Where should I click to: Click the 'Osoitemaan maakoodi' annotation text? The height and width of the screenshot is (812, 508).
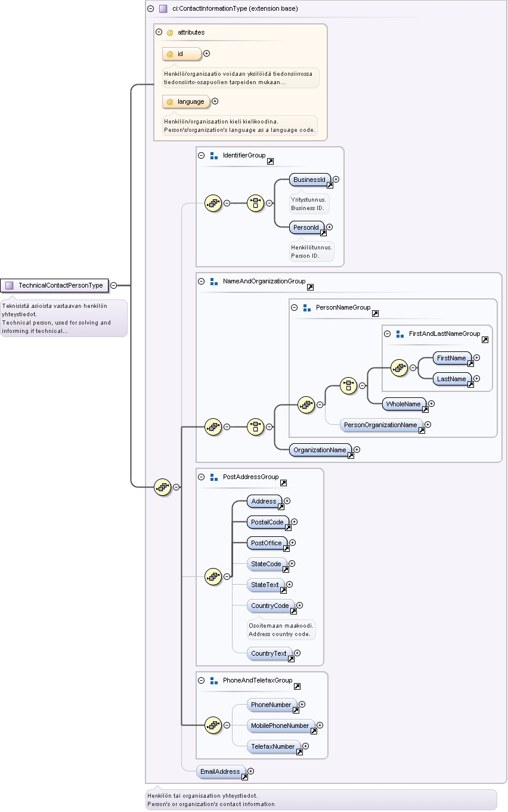pos(281,626)
